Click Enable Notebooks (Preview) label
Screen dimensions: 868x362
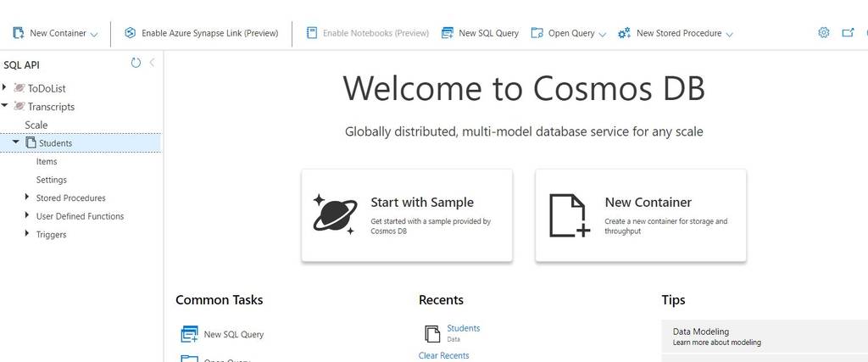pos(376,33)
